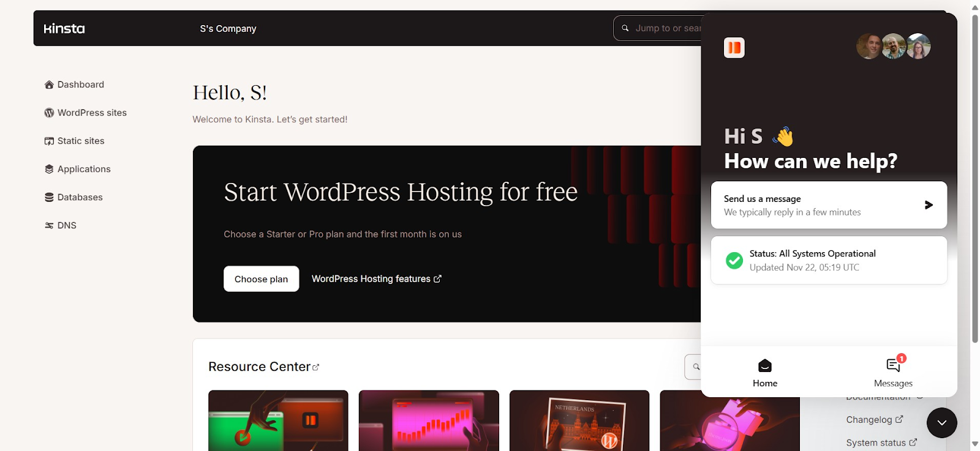Select S's Company in header
This screenshot has width=980, height=451.
(228, 29)
